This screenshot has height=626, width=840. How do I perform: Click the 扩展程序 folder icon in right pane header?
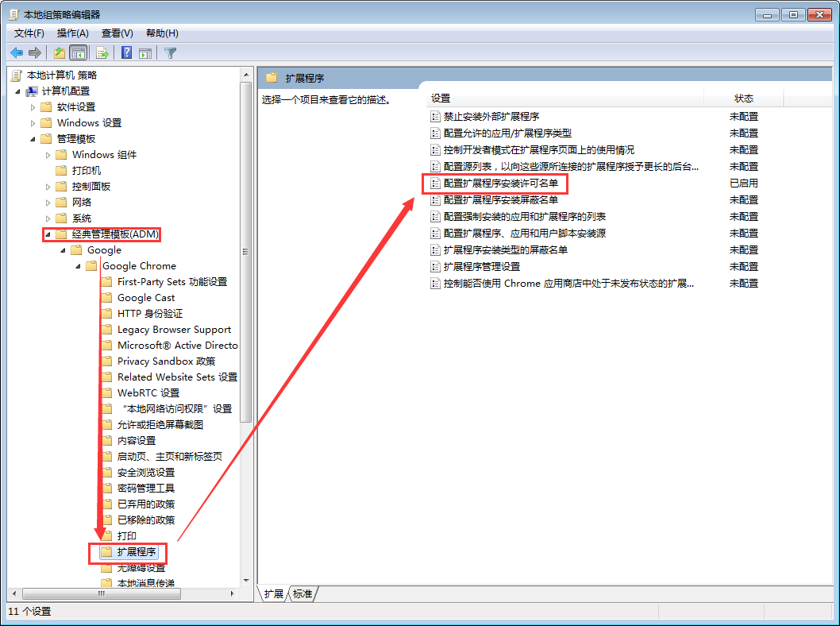[x=272, y=77]
